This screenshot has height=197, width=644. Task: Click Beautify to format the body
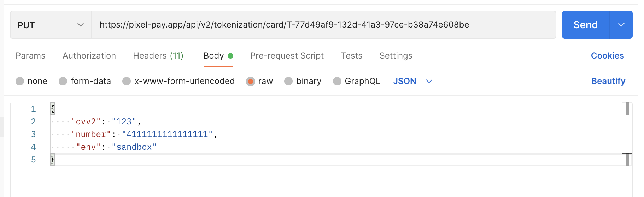pyautogui.click(x=608, y=81)
